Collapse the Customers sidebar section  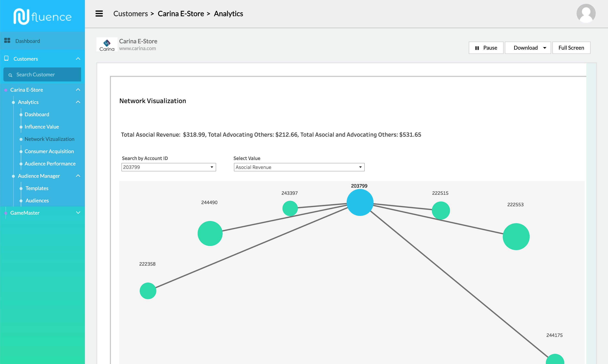pos(78,59)
